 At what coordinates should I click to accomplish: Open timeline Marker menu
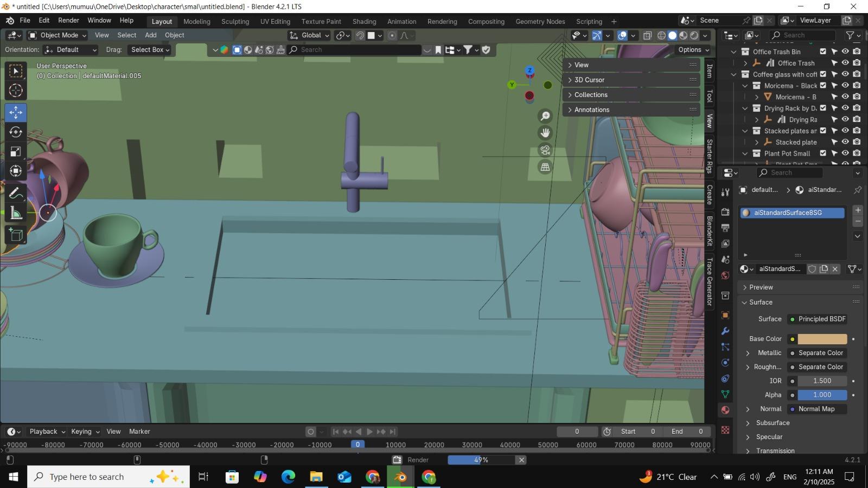139,432
